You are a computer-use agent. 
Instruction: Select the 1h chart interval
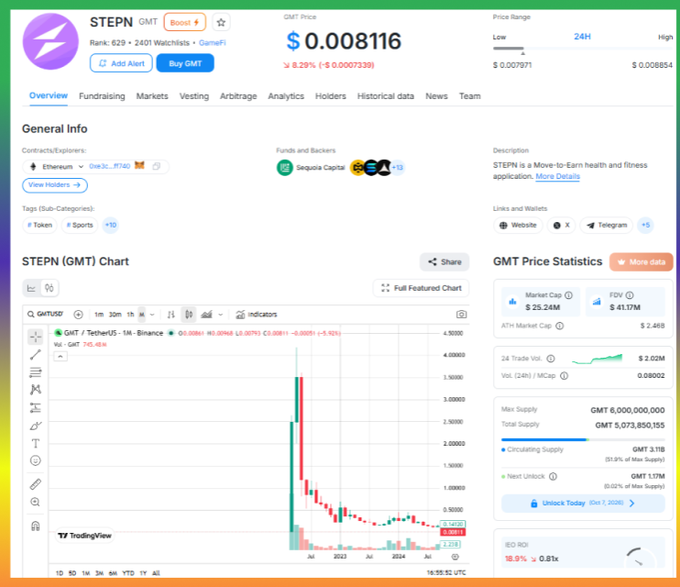[x=131, y=314]
